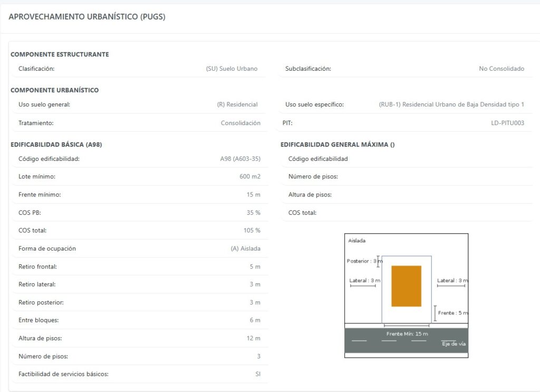Screen dimensions: 540x392
Task: Click the Retiro frontal 5 m row
Action: 140,266
